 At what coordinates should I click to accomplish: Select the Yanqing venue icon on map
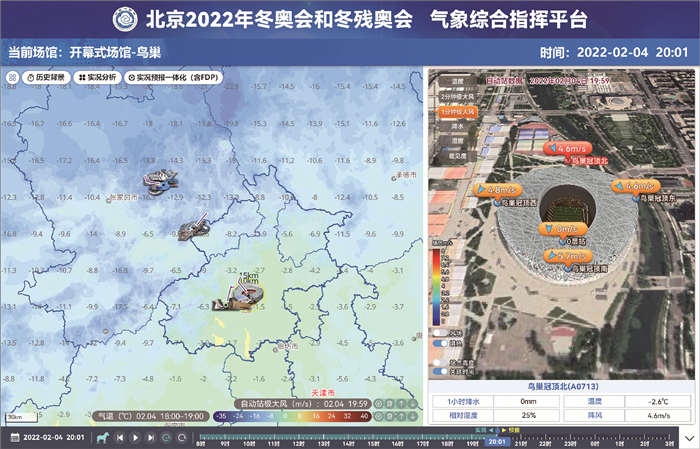194,229
